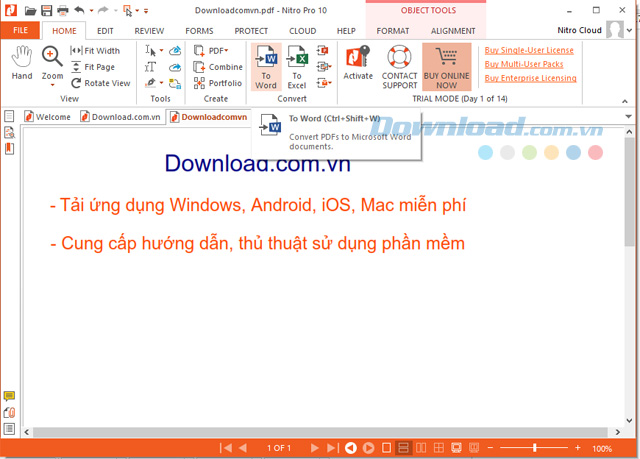Image resolution: width=640 pixels, height=459 pixels.
Task: Click the To PowerPoint convert icon
Action: tap(322, 50)
